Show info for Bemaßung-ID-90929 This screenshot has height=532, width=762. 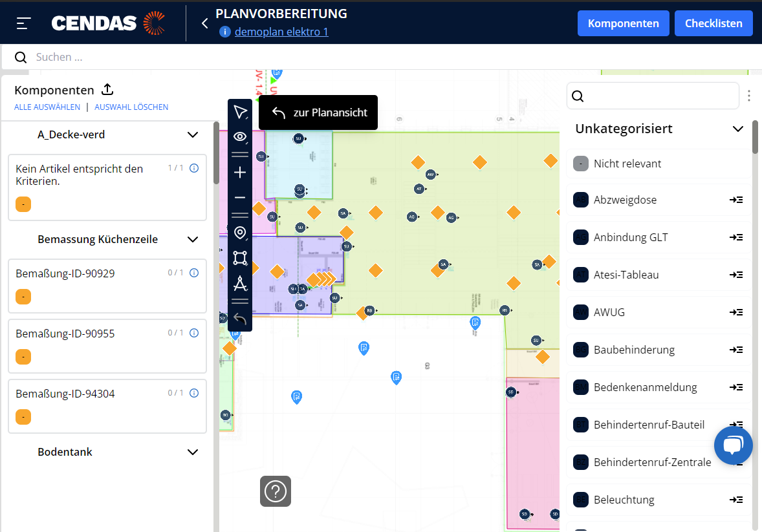(194, 273)
